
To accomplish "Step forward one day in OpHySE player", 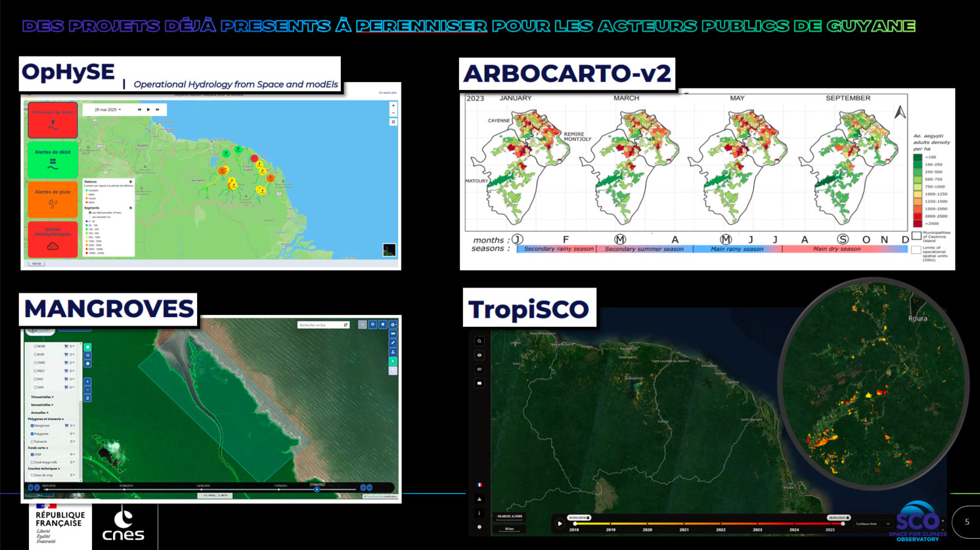I will point(158,110).
